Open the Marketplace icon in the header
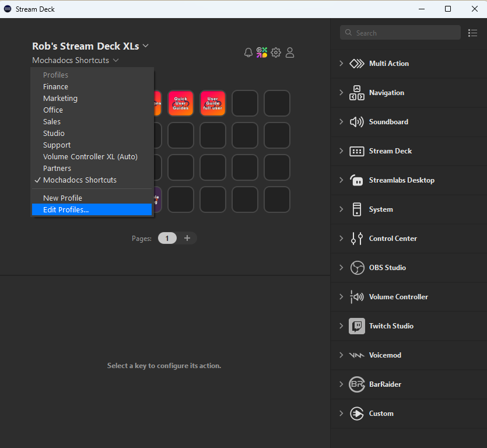The height and width of the screenshot is (448, 487). 262,52
